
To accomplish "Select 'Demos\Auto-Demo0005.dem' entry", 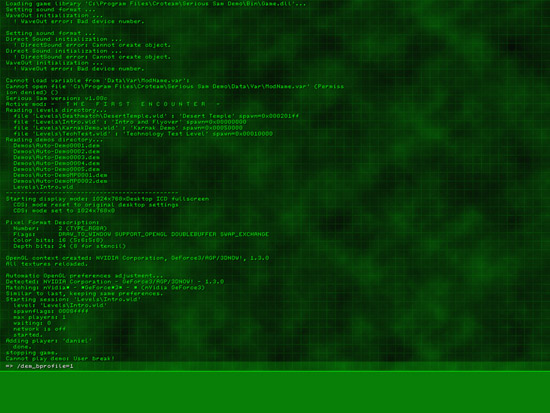I will [56, 169].
